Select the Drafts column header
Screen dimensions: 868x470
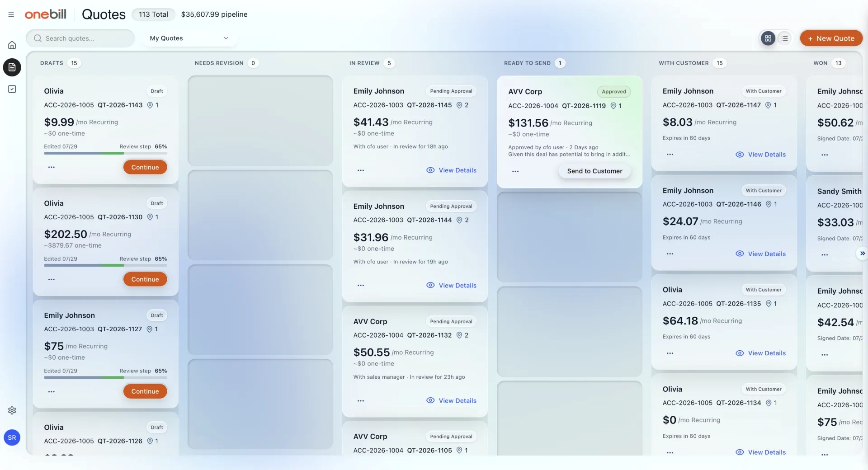tap(52, 63)
